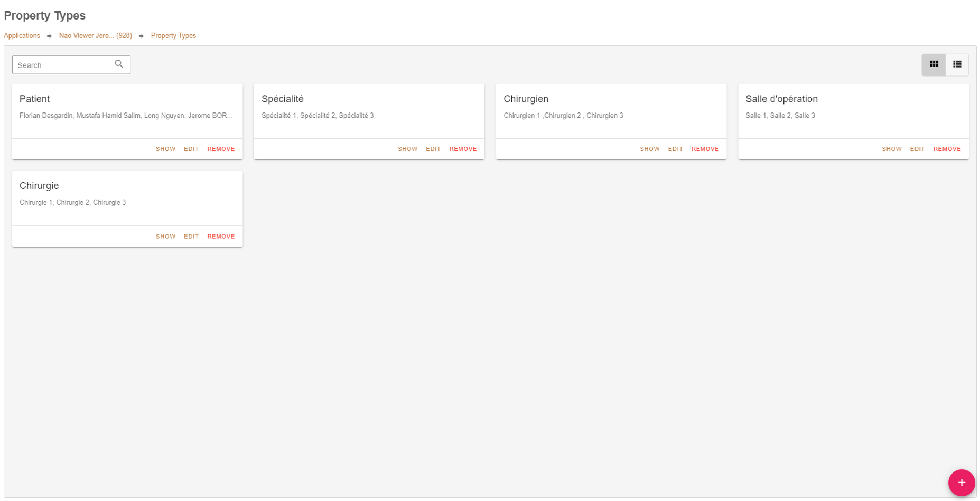
Task: Remove the Patient property type
Action: (221, 149)
